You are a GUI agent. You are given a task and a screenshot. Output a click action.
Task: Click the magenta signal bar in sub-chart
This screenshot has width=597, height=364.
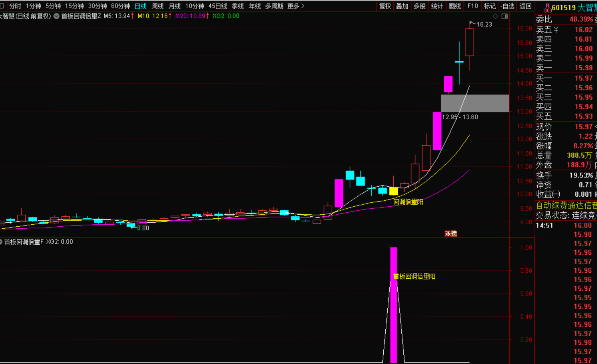(x=393, y=304)
